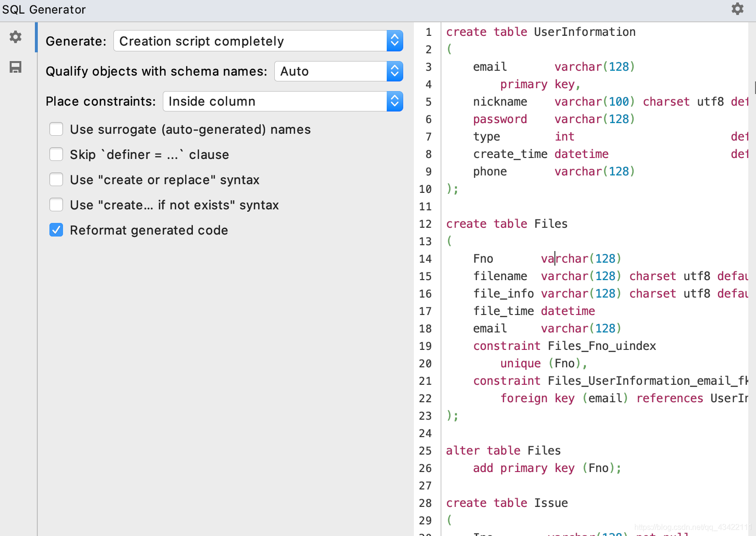
Task: Click 'file_time' column on line 17
Action: point(504,311)
